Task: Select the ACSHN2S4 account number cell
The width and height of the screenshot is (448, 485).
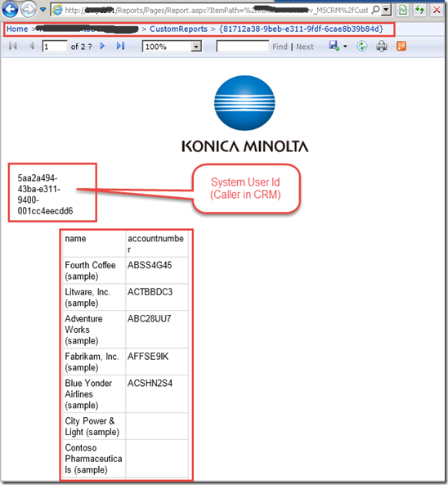Action: coord(157,394)
